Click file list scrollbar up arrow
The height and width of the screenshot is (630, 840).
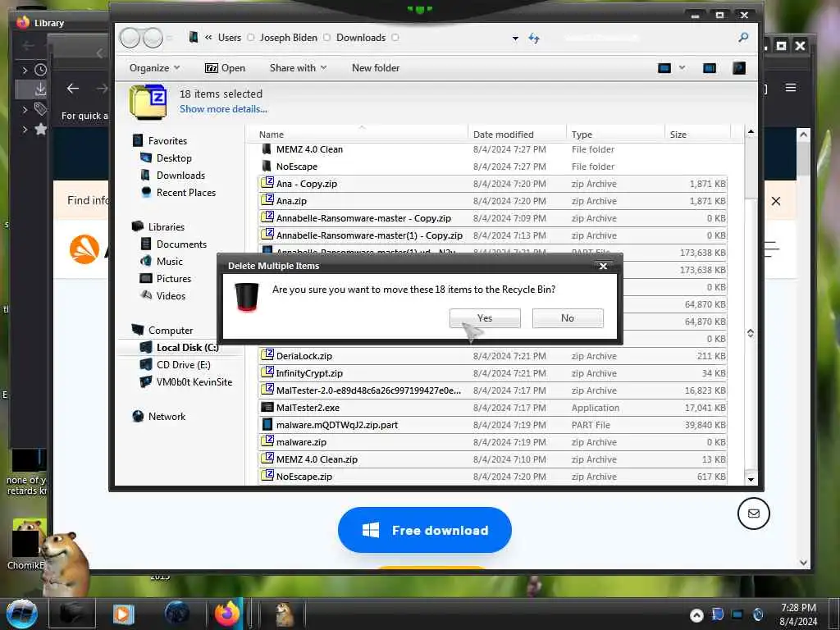click(x=751, y=131)
